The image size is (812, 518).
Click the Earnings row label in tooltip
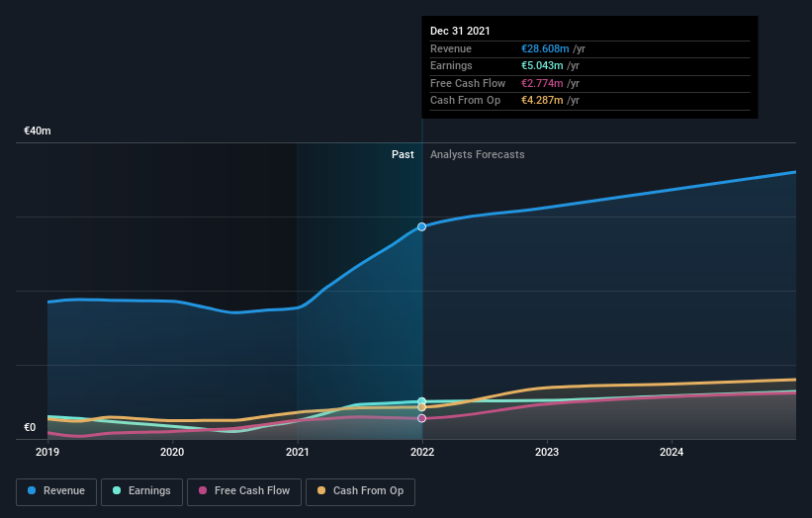(451, 65)
